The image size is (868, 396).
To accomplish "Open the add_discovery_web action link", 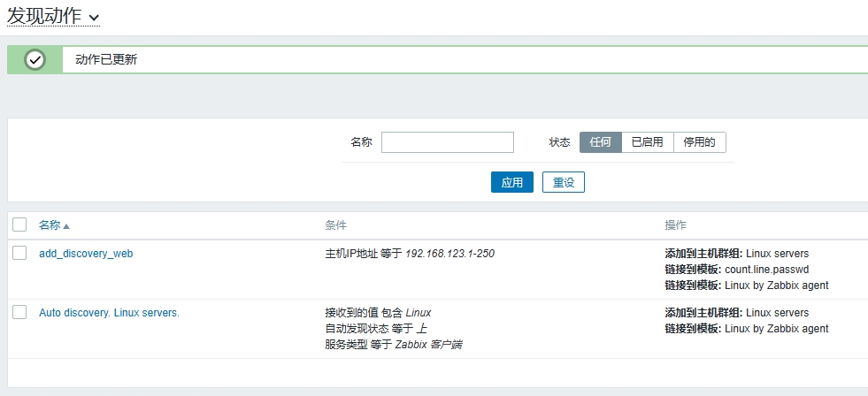I will point(86,254).
